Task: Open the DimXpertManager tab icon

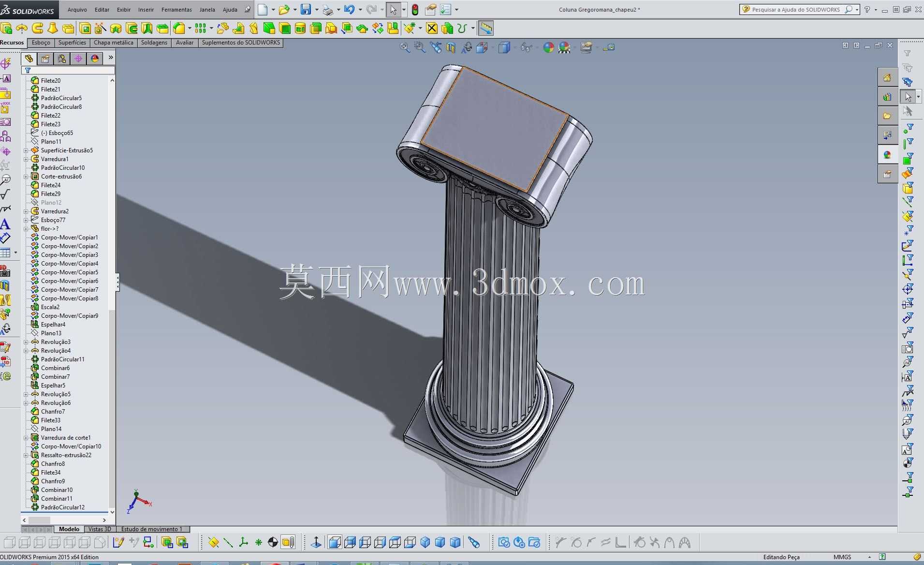Action: click(78, 59)
